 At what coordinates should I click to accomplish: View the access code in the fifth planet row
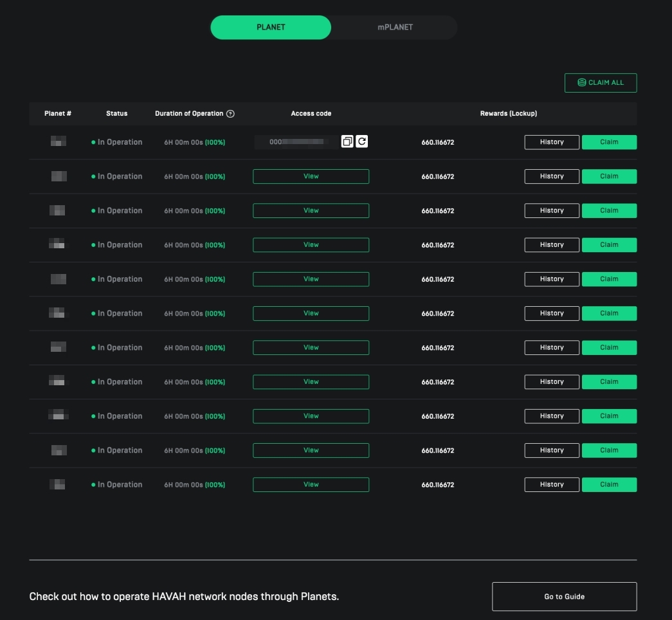tap(311, 279)
